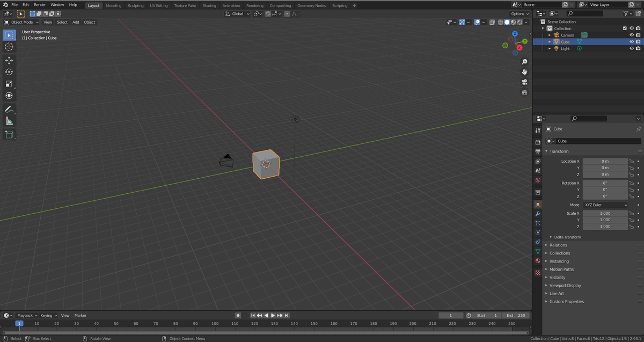
Task: Open the Options dropdown in viewport
Action: 519,14
